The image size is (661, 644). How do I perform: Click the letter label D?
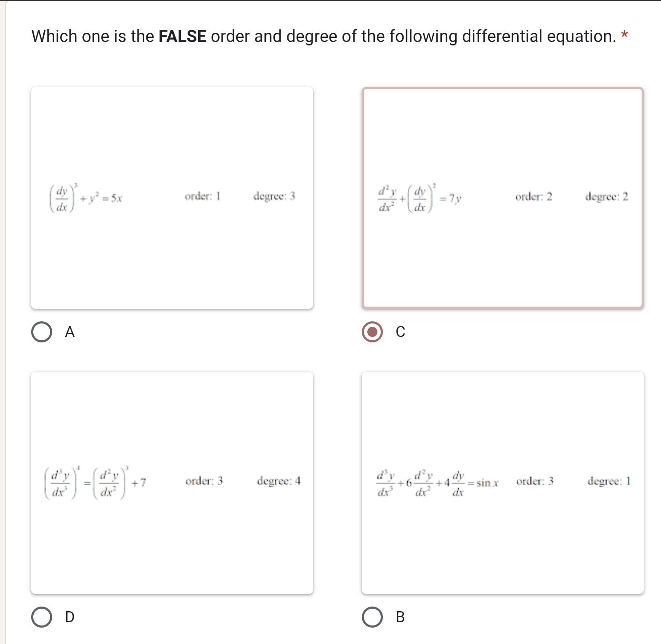(70, 617)
